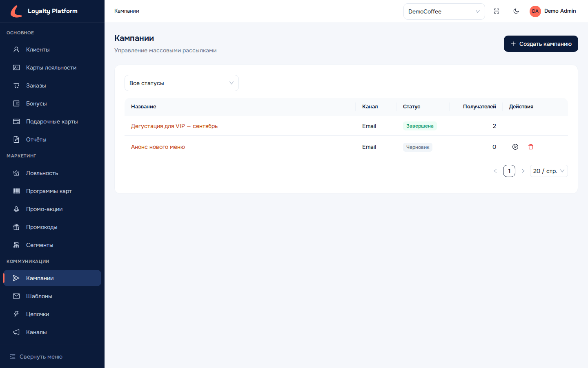Image resolution: width=588 pixels, height=368 pixels.
Task: Click the Loyalty Platform logo icon
Action: coord(16,11)
